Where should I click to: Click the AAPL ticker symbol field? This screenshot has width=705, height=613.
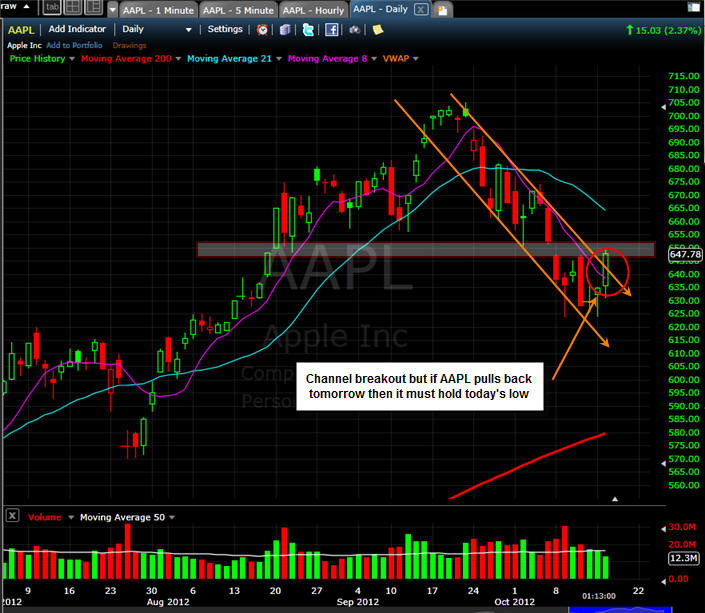click(x=21, y=30)
